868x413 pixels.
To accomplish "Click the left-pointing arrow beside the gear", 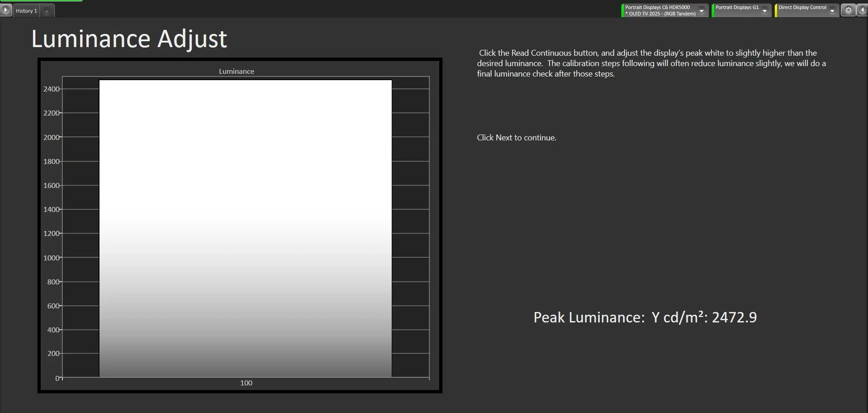I will 862,10.
